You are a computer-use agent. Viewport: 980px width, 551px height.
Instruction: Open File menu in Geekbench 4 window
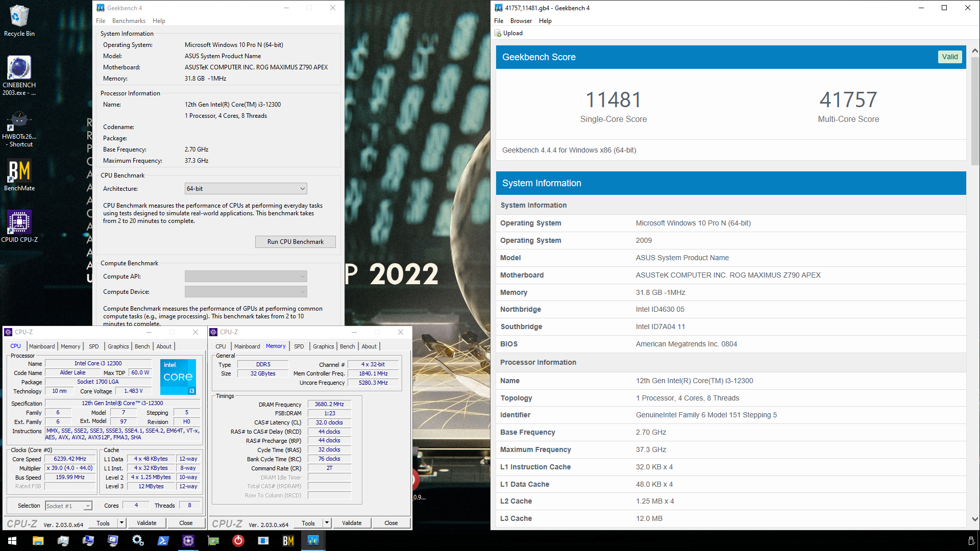[101, 21]
